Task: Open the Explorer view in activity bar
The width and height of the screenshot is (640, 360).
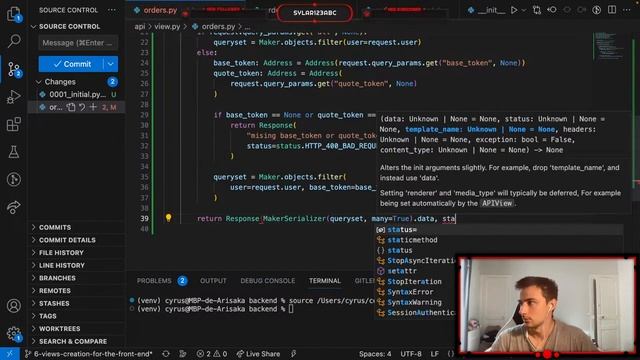Action: coord(14,13)
